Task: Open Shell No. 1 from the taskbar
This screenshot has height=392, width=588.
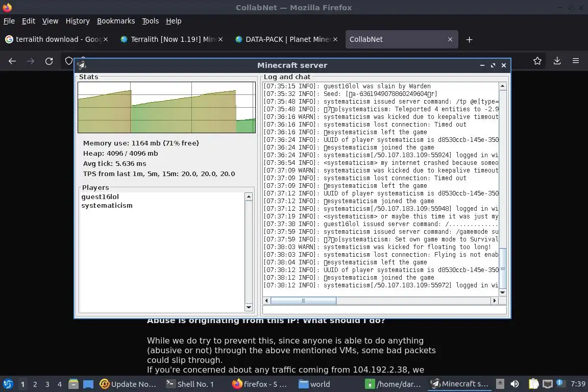Action: coord(190,384)
